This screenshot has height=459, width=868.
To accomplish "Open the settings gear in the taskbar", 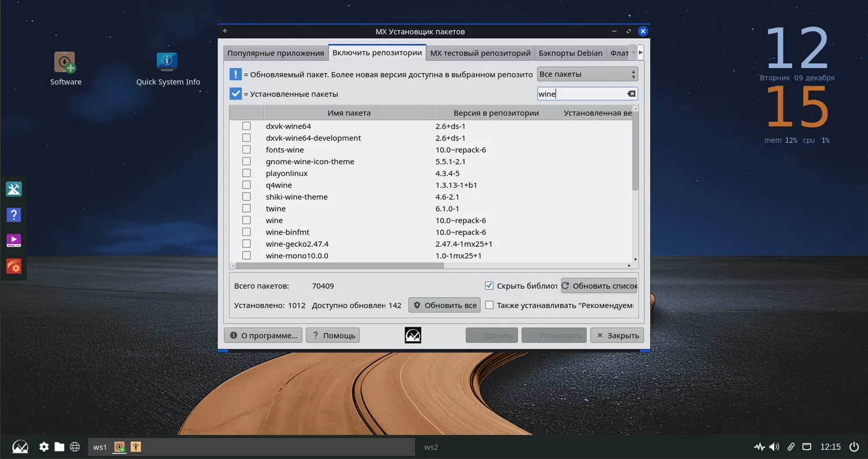I will point(44,447).
